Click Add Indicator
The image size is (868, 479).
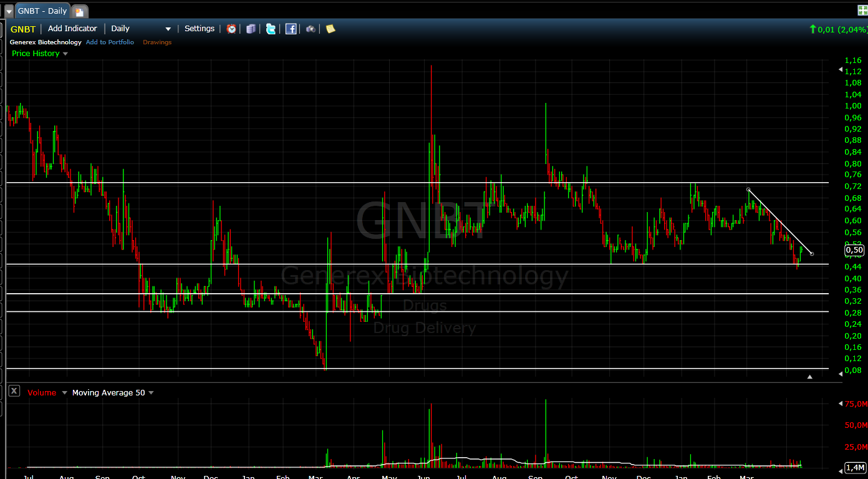(x=72, y=29)
